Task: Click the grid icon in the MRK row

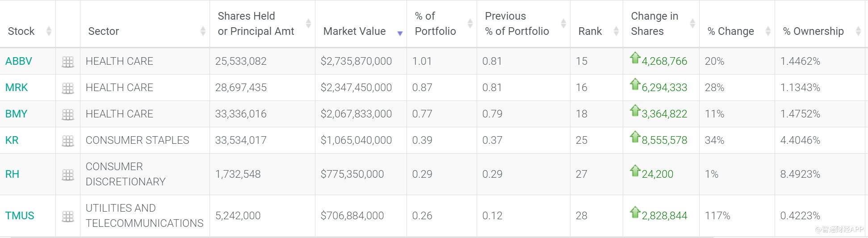Action: tap(68, 88)
